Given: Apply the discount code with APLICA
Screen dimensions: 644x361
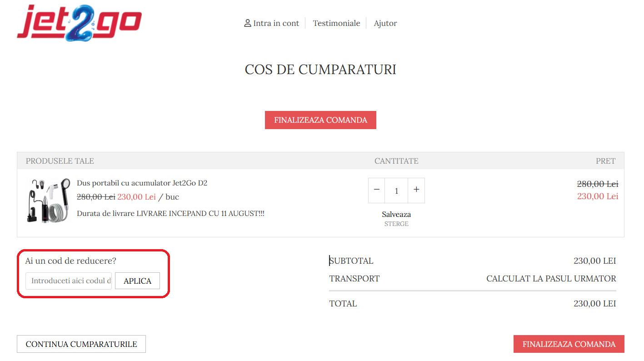Looking at the screenshot, I should coord(137,281).
